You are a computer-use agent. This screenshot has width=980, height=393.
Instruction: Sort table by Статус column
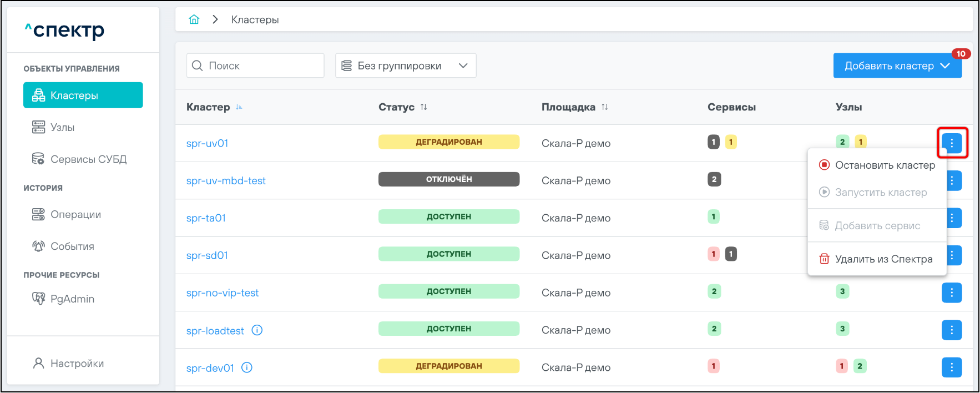424,107
